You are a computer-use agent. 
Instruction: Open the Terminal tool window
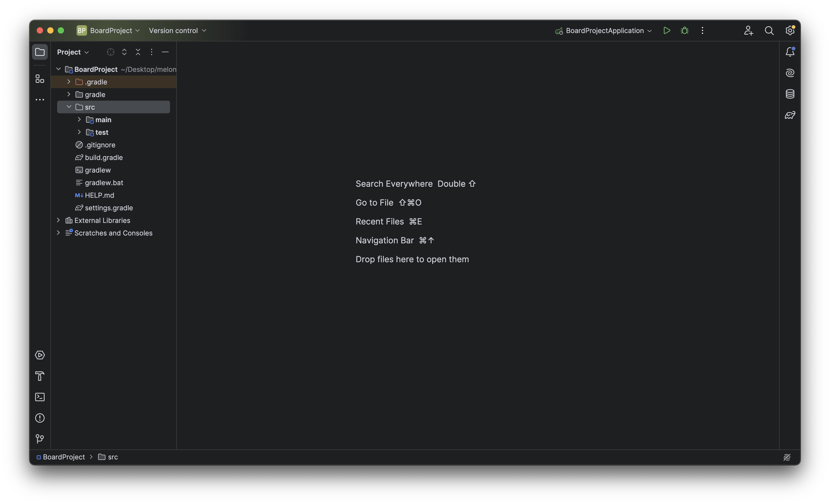40,397
